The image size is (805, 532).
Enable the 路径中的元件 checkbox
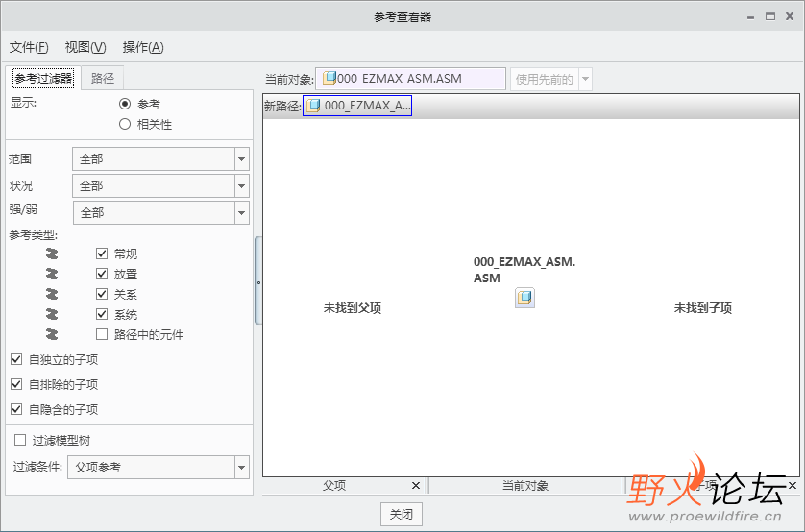pyautogui.click(x=102, y=334)
